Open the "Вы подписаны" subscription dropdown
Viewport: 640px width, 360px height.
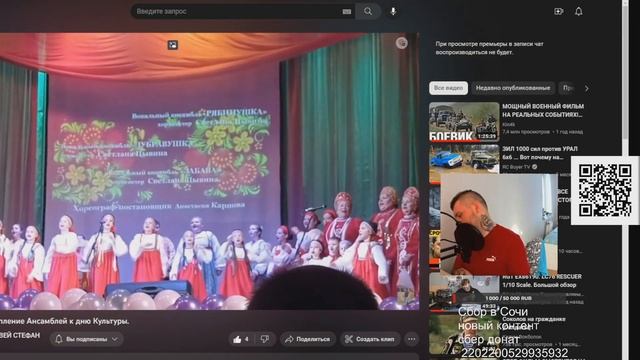tap(87, 339)
